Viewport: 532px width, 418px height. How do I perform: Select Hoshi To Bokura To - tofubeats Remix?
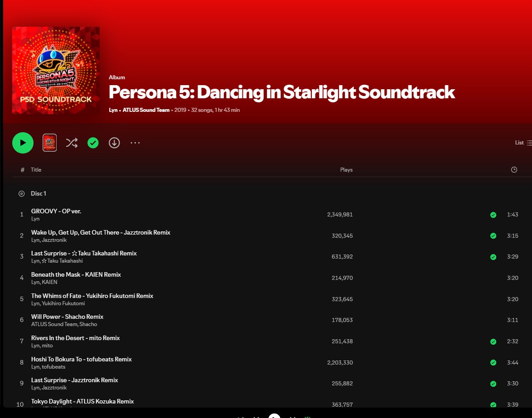(82, 359)
